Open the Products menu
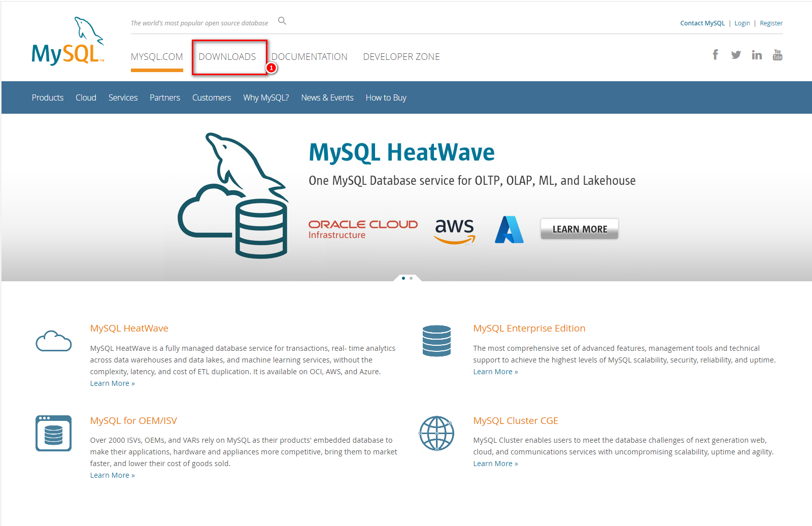This screenshot has width=812, height=526. pyautogui.click(x=48, y=97)
